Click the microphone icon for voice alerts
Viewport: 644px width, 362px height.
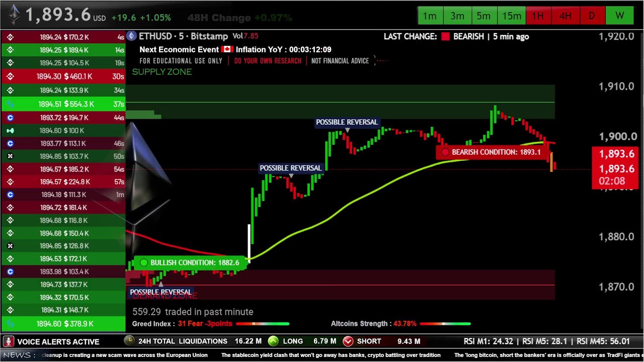tap(8, 341)
